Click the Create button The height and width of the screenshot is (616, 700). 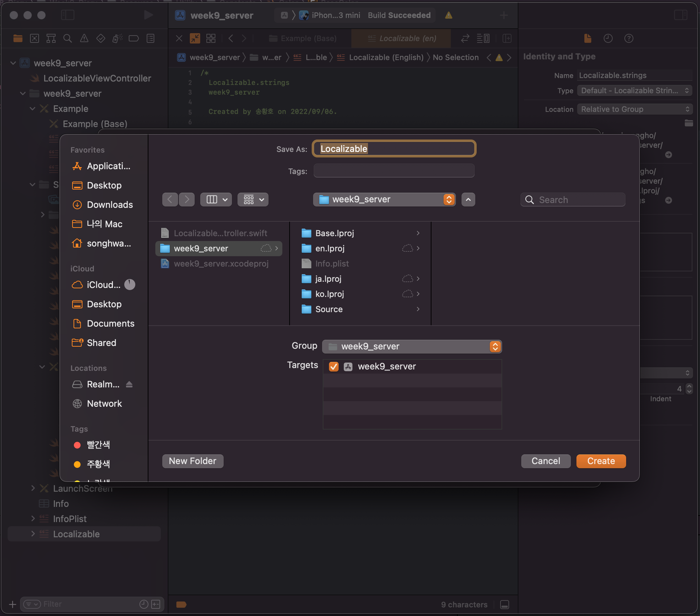click(x=601, y=461)
